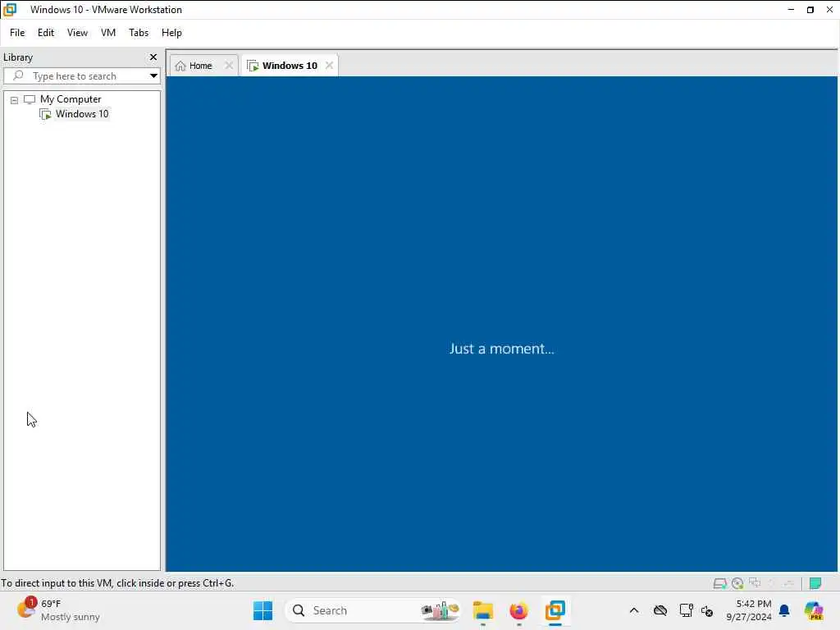Close the Home tab
840x630 pixels.
[229, 66]
